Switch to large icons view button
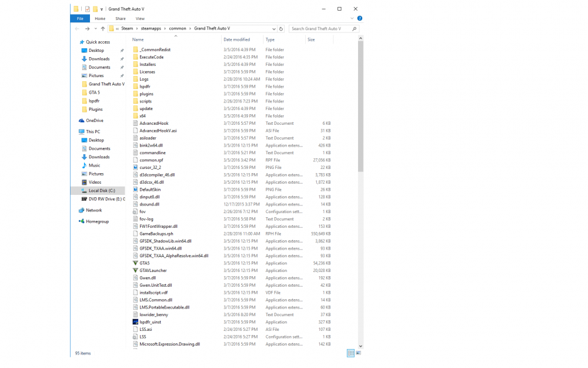 pos(358,353)
